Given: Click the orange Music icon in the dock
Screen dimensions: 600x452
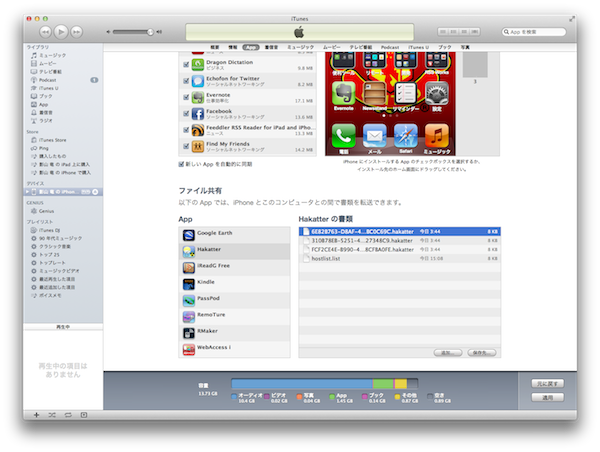Looking at the screenshot, I should pos(437,135).
